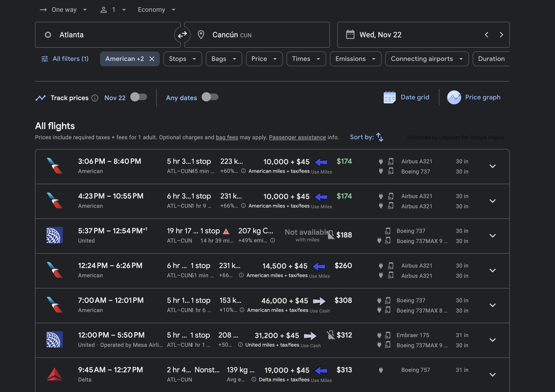Open the Stops filter dropdown
Screen dimensions: 555x392
point(182,59)
